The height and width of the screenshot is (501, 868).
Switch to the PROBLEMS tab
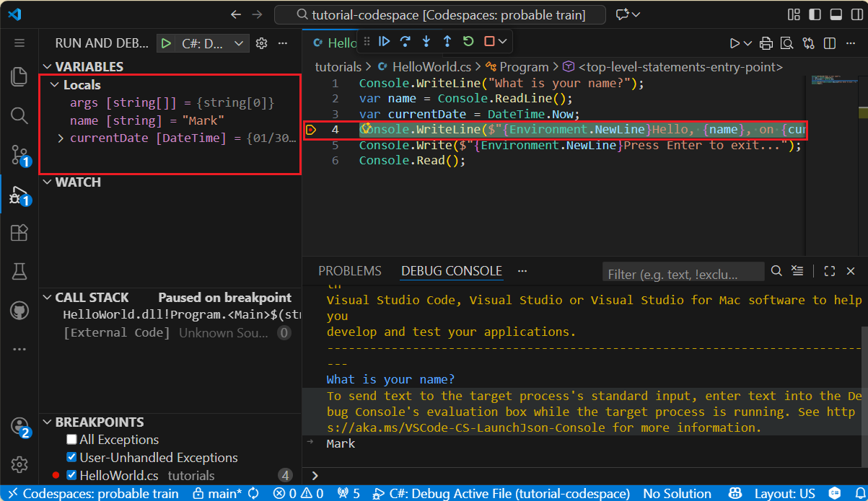[349, 270]
